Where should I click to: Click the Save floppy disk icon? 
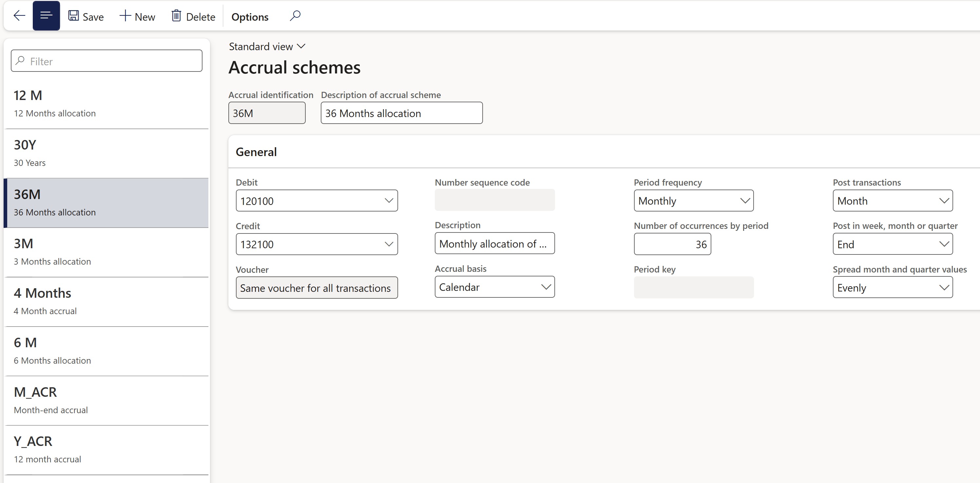click(73, 16)
